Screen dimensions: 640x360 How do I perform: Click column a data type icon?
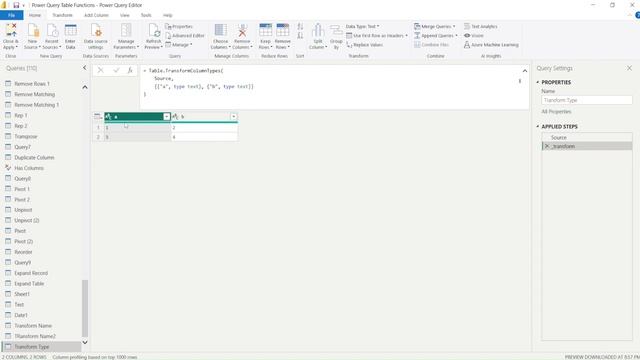(x=109, y=117)
